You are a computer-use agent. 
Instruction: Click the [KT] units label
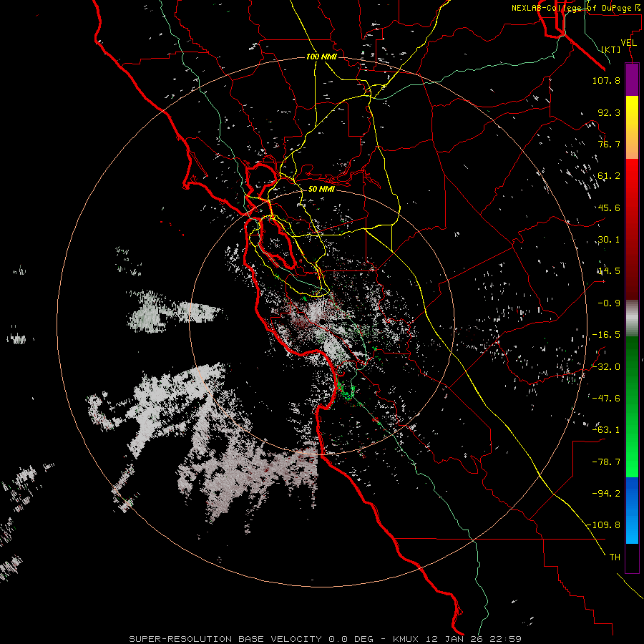(x=611, y=49)
